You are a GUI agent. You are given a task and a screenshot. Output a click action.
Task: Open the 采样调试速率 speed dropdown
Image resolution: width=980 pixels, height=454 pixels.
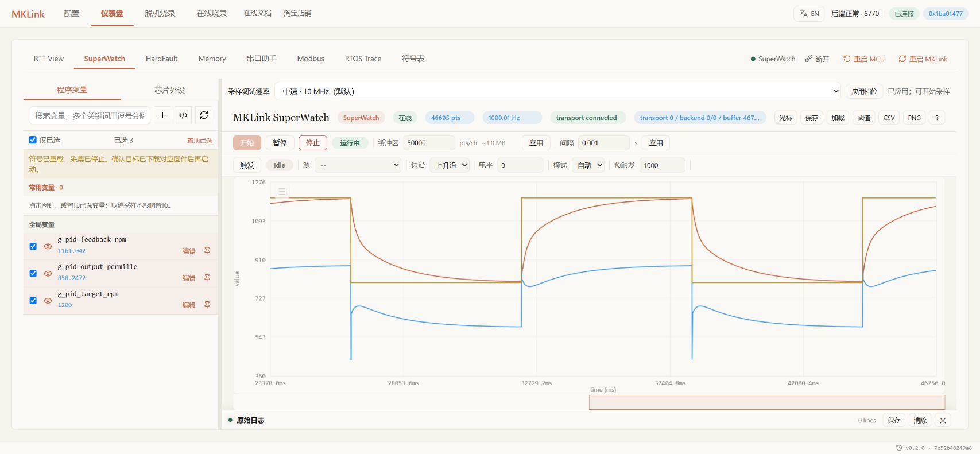click(x=558, y=91)
